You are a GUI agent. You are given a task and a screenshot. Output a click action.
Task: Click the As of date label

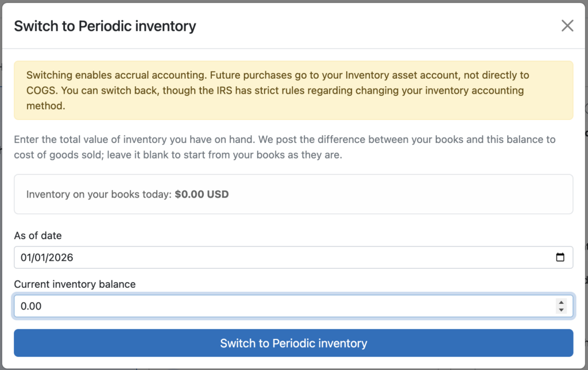pos(38,236)
